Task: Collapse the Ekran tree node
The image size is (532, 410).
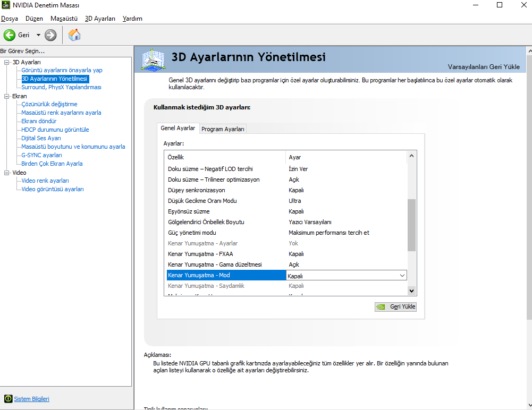Action: [x=6, y=96]
